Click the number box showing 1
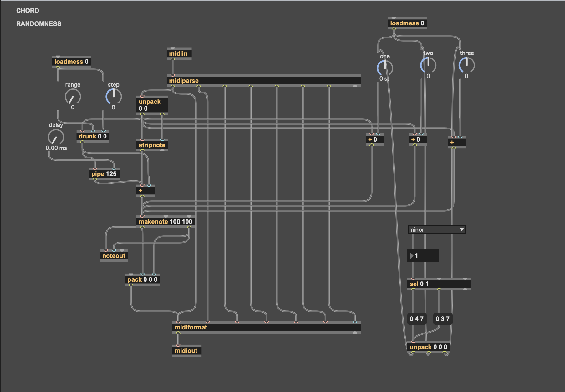Image resolution: width=565 pixels, height=392 pixels. [422, 256]
